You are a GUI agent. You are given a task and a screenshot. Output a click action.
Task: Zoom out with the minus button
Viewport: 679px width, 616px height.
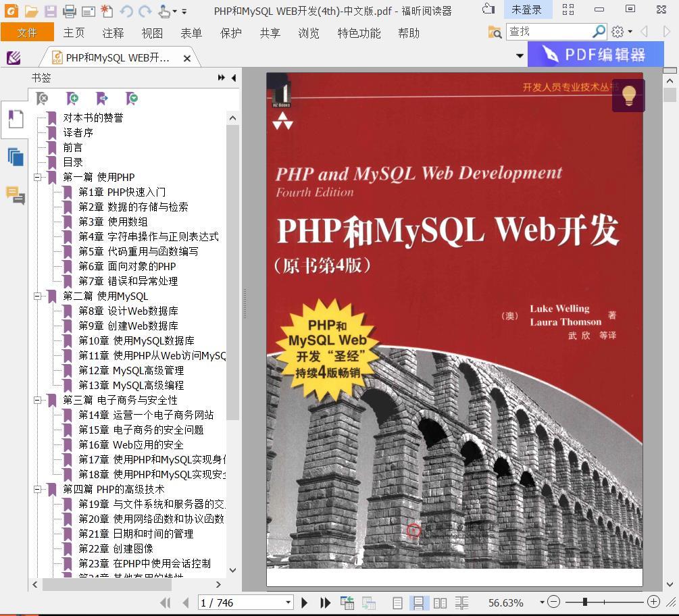(554, 602)
